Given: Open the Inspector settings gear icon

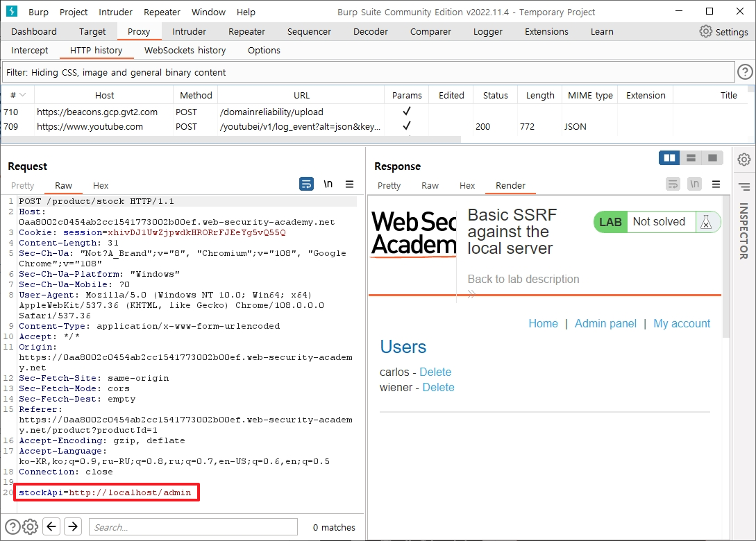Looking at the screenshot, I should [744, 160].
